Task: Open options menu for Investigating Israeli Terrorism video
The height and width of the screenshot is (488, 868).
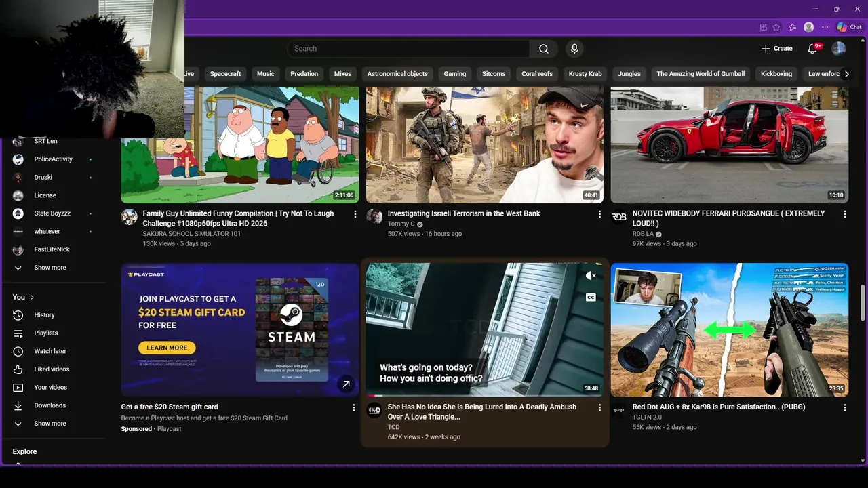Action: 599,214
